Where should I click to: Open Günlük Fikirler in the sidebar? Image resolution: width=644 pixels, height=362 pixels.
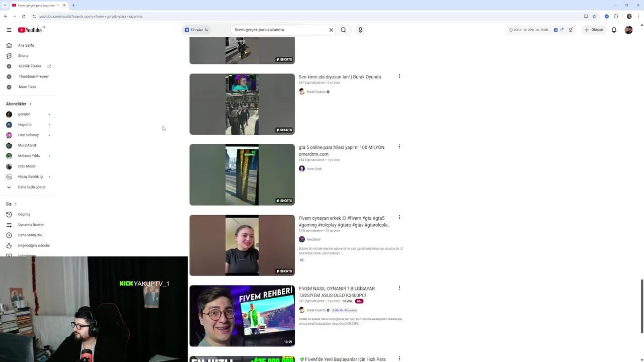[x=30, y=66]
